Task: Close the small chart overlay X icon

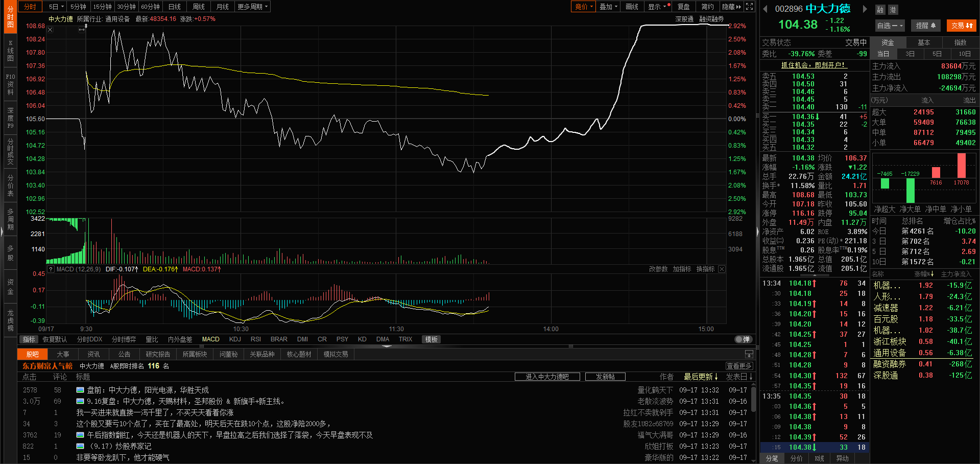Action: coord(50,30)
